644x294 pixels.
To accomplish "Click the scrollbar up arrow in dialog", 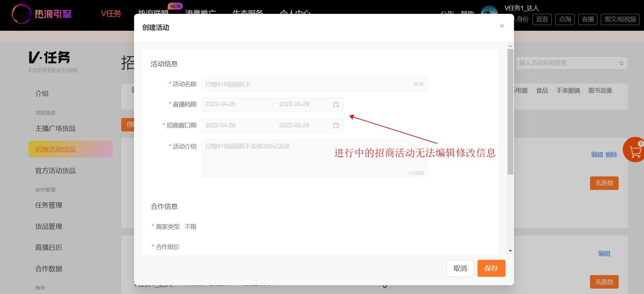I will click(x=510, y=46).
